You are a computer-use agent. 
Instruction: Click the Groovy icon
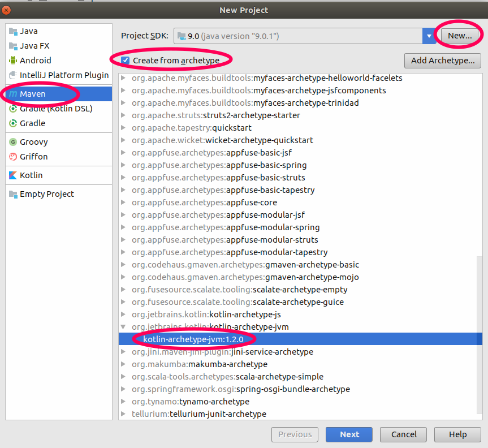(x=13, y=142)
